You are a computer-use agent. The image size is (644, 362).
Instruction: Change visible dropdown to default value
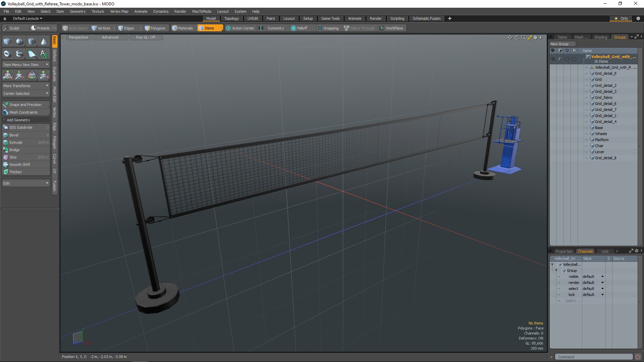(x=593, y=276)
